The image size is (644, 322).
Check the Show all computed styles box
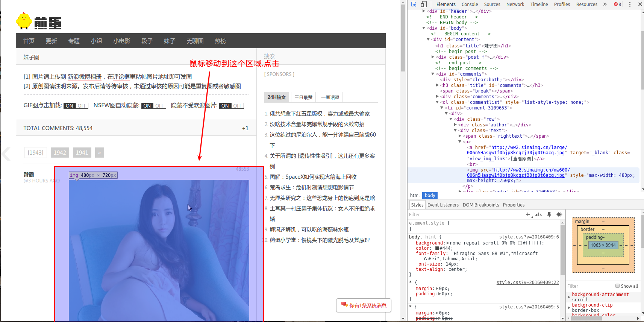click(617, 286)
